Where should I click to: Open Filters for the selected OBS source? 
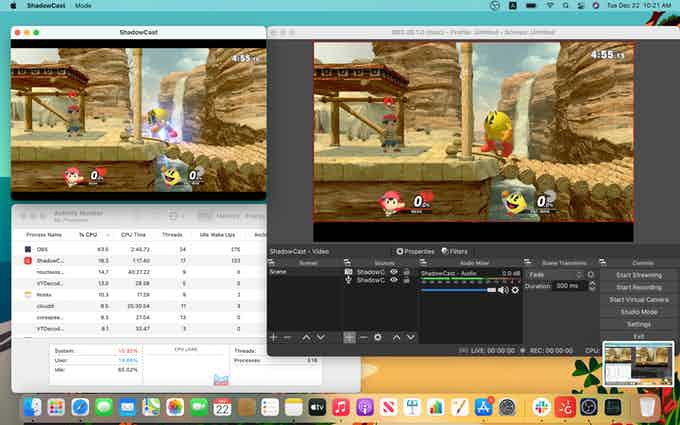coord(454,252)
